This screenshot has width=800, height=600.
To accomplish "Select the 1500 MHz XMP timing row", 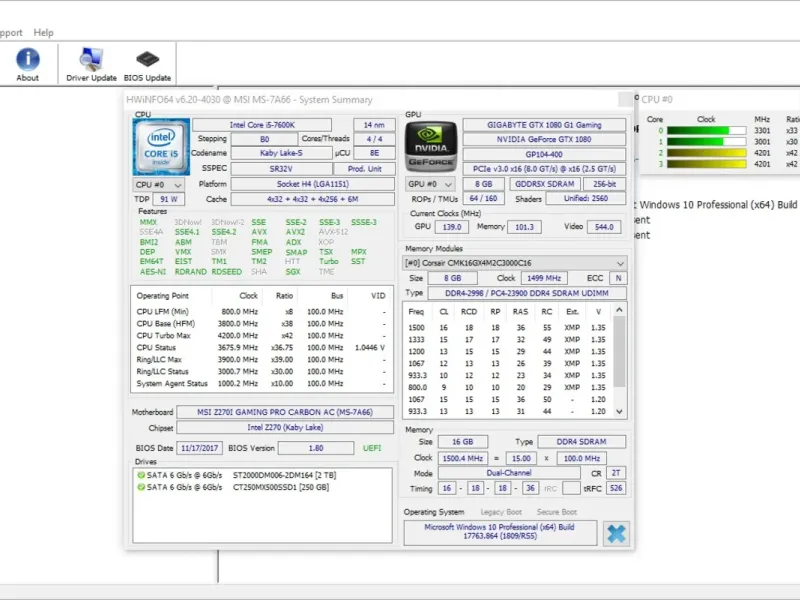I will coord(507,328).
